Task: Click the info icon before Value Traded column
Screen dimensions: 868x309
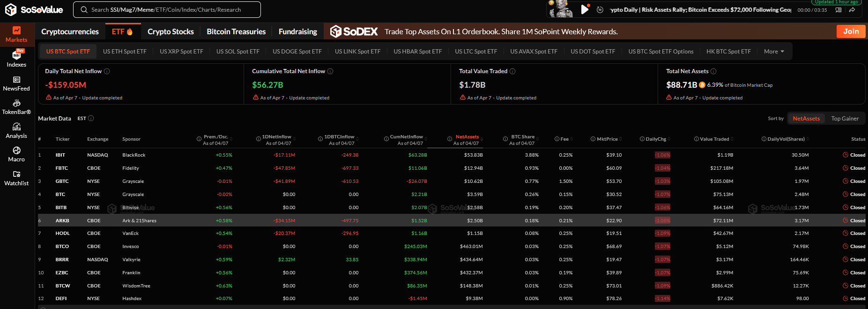Action: tap(697, 139)
